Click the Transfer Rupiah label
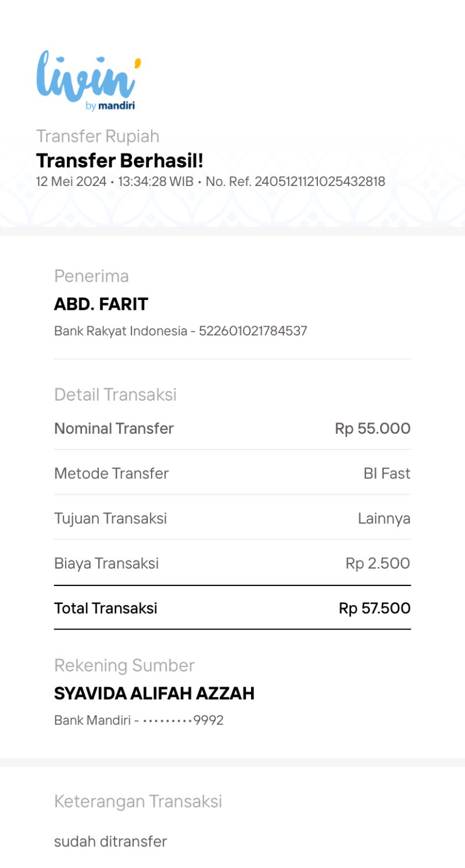 tap(98, 136)
